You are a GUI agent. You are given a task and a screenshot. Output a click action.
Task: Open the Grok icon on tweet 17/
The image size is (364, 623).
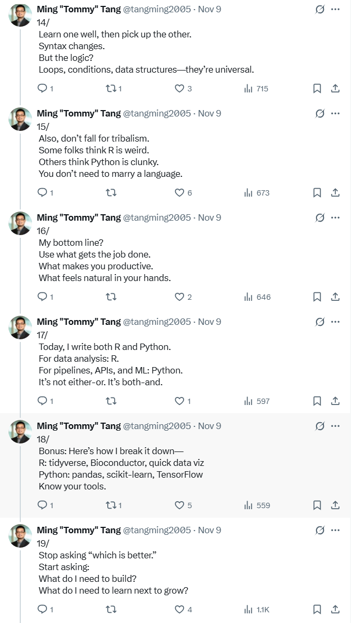pos(320,322)
